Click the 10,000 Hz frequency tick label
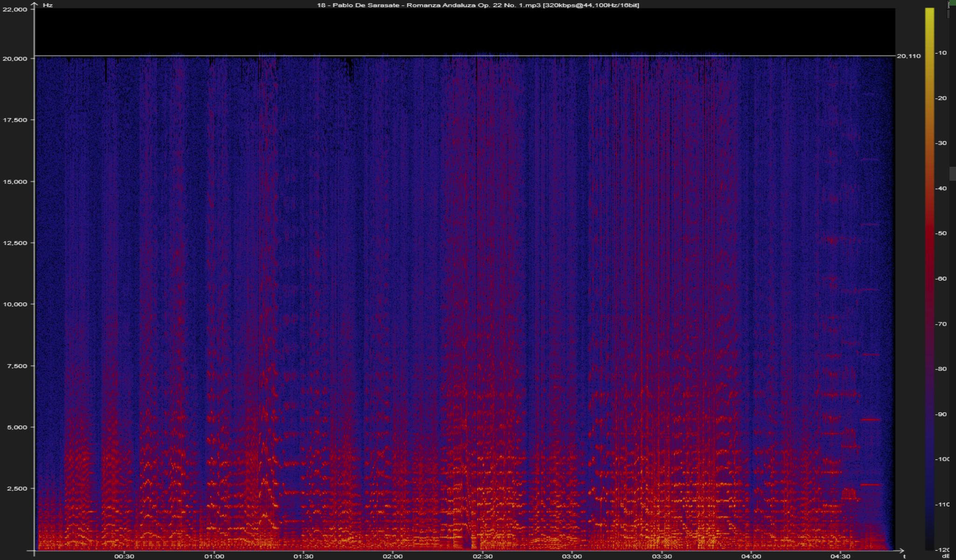 tap(15, 304)
